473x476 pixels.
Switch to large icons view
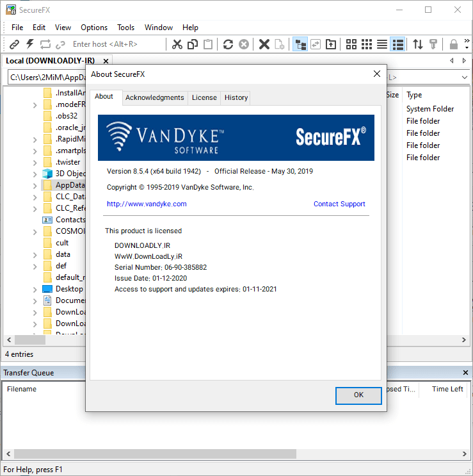tap(351, 44)
